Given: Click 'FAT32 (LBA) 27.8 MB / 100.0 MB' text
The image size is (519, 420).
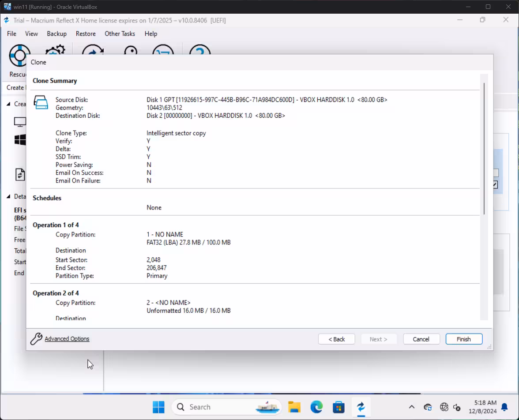Looking at the screenshot, I should coord(189,243).
